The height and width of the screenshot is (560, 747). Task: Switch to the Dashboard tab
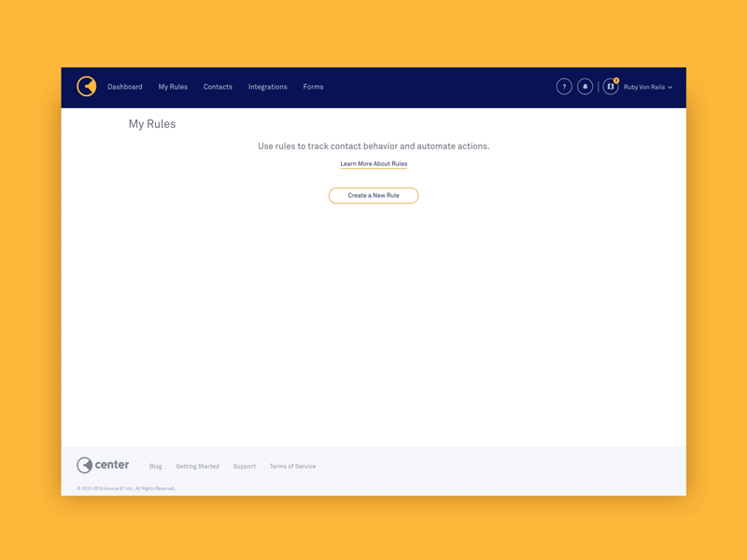(x=125, y=86)
